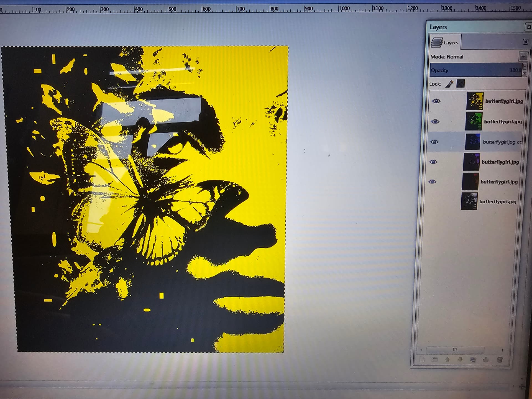Toggle the lock pixels paintbrush icon
Viewport: 532px width, 399px height.
[x=449, y=84]
